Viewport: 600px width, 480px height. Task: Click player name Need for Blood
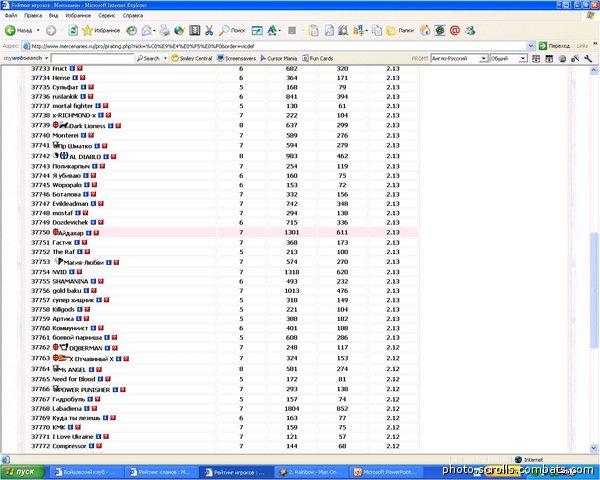pos(73,379)
